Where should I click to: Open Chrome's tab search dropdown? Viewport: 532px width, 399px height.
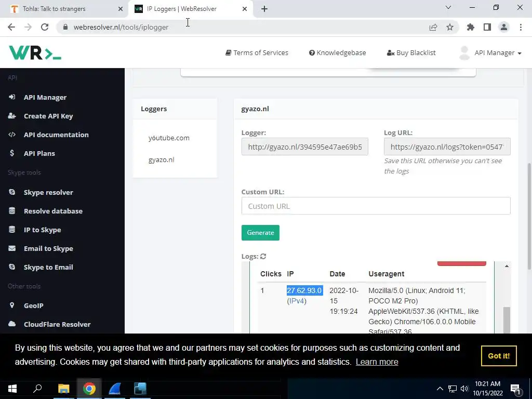(x=448, y=7)
